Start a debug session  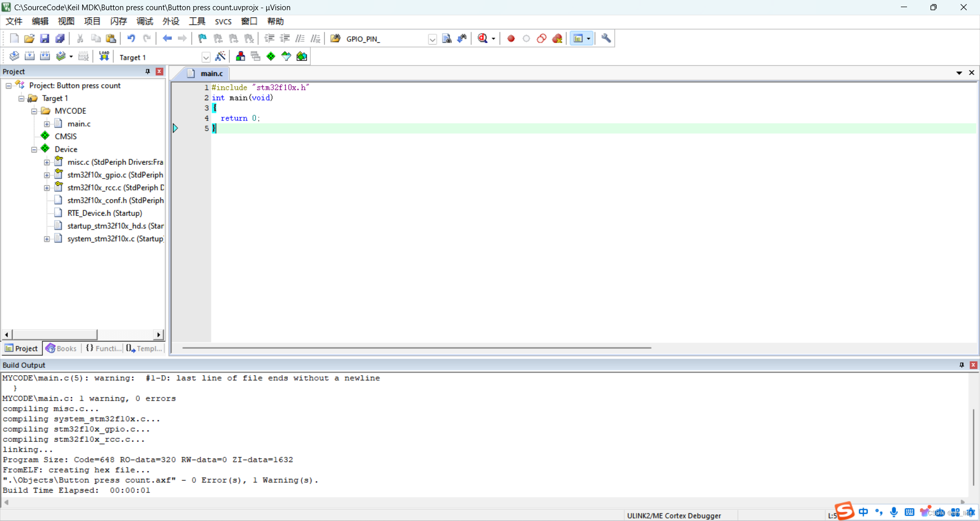(x=482, y=38)
